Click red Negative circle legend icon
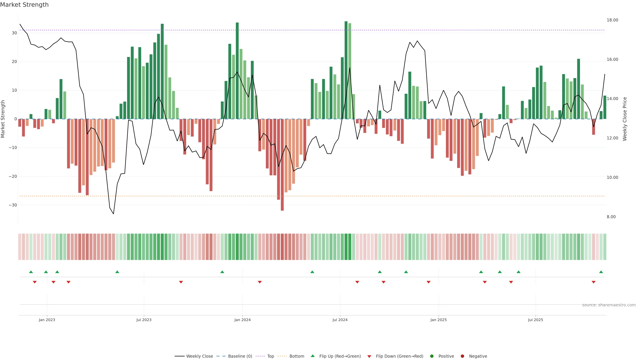644x362 pixels. tap(462, 356)
